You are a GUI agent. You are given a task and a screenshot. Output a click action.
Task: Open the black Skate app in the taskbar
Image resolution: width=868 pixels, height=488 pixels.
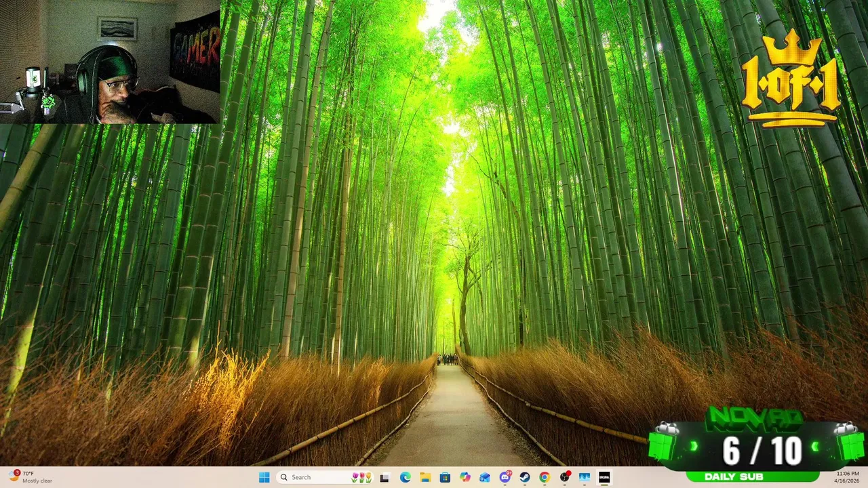pos(604,477)
